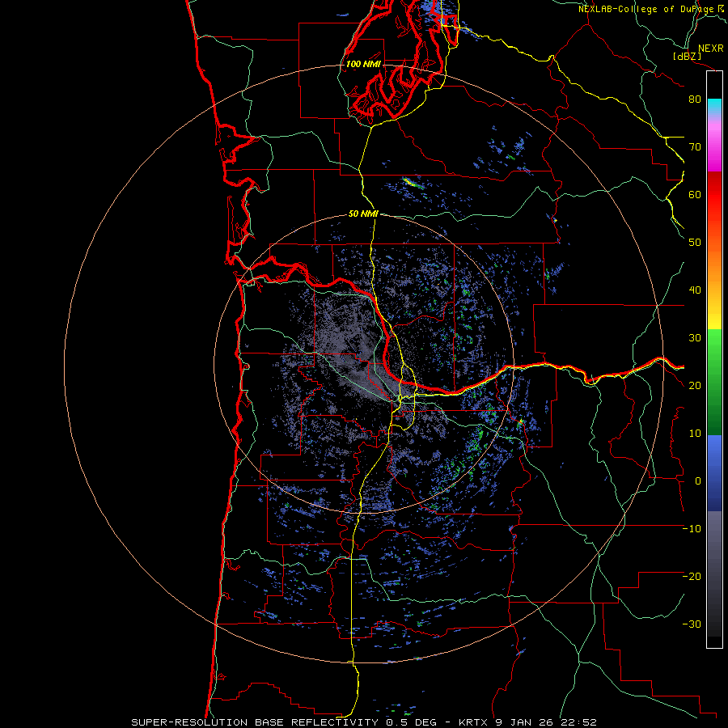Viewport: 728px width, 728px height.
Task: Click the 22:52 timestamp in the caption
Action: [x=578, y=722]
